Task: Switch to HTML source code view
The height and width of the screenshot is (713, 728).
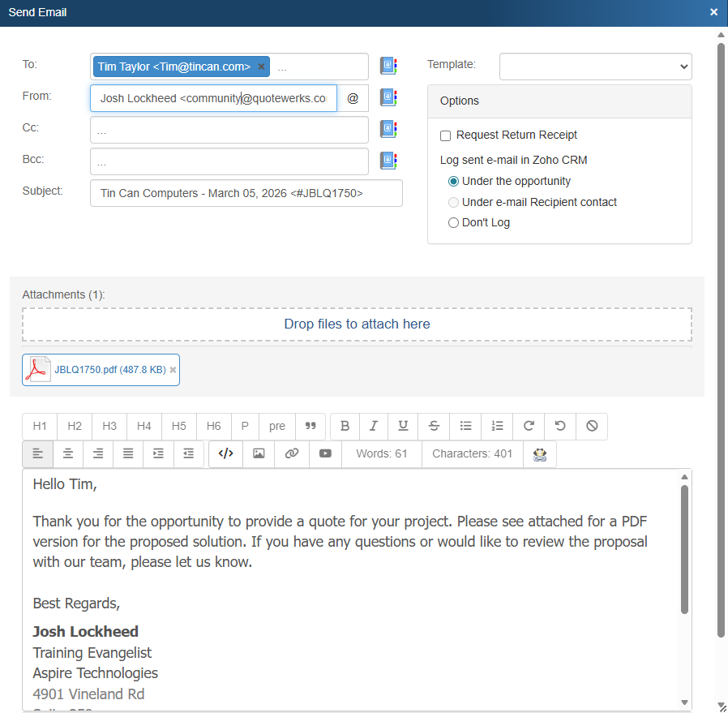Action: point(226,453)
